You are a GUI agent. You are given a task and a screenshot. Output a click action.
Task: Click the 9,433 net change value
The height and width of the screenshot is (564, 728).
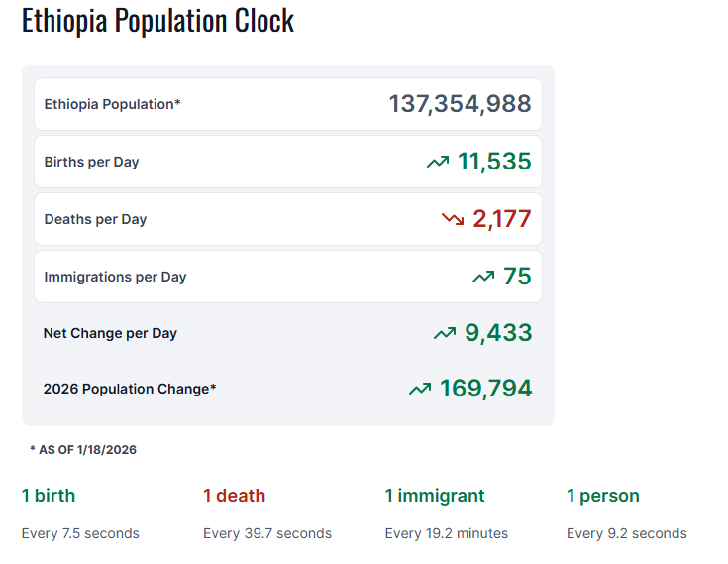[x=498, y=333]
